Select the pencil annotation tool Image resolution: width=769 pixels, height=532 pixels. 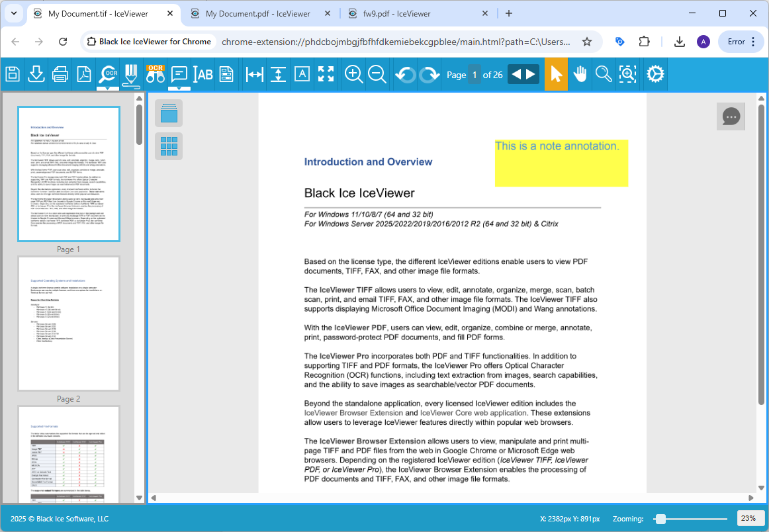pyautogui.click(x=131, y=75)
